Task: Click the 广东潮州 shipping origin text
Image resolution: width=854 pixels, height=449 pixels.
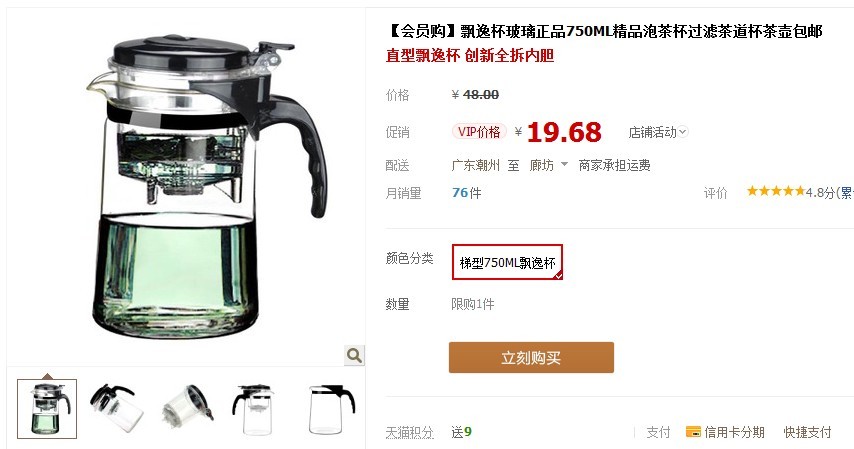Action: point(475,165)
